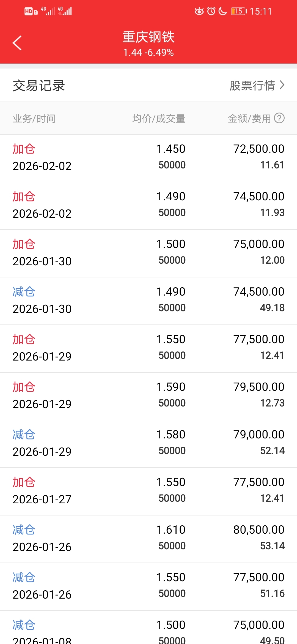Screen dimensions: 297x644
Task: Open the 减仓 record at 1.580
Action: 148,444
